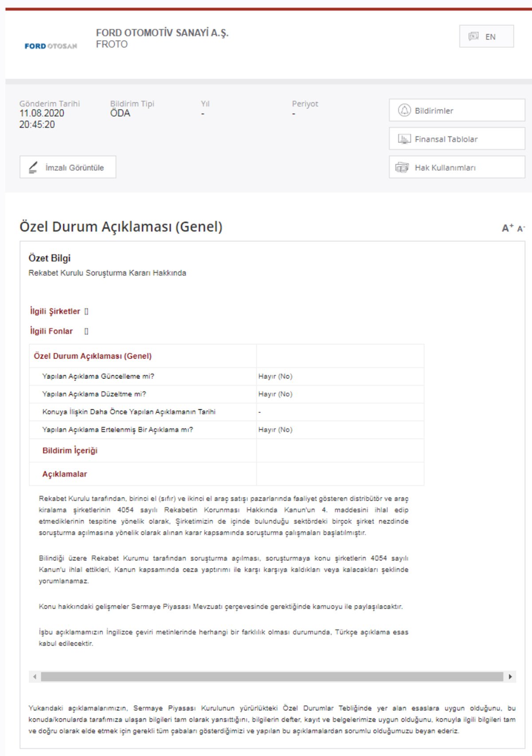Open the Hak Kullanımları page

pyautogui.click(x=457, y=167)
